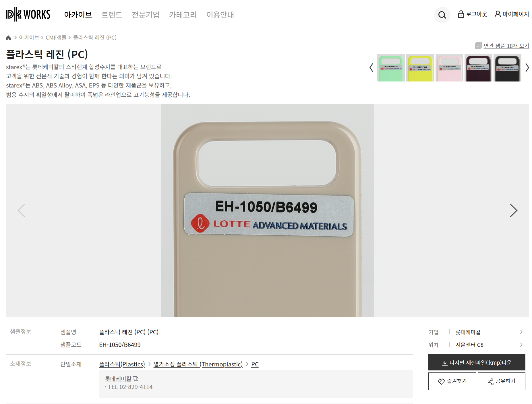The width and height of the screenshot is (532, 404).
Task: Open the 트렌드 menu
Action: click(x=112, y=15)
